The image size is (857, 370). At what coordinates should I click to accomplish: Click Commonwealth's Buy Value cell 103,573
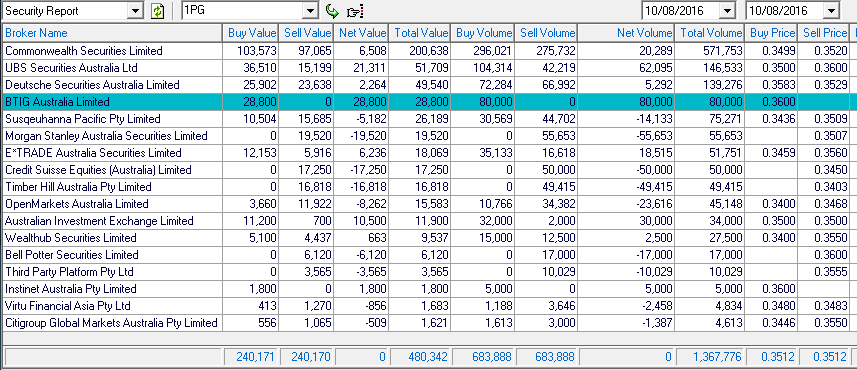click(251, 51)
